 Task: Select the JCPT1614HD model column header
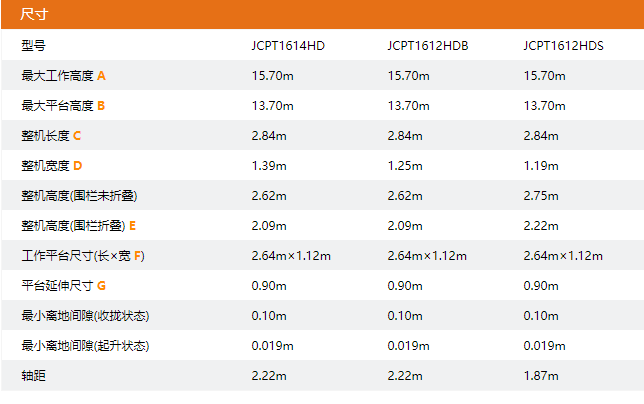[x=288, y=46]
